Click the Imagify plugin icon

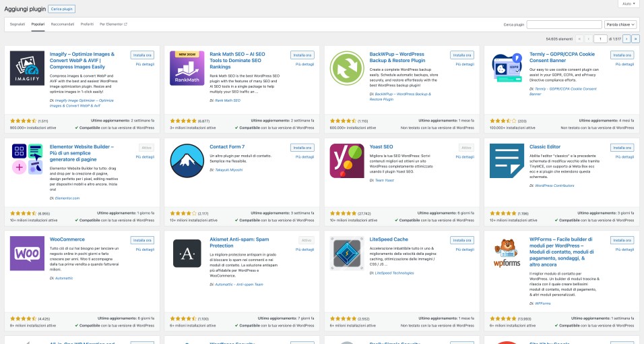pos(28,68)
